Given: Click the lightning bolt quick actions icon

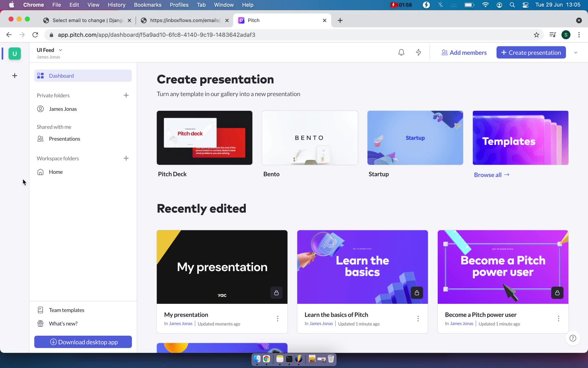Looking at the screenshot, I should point(418,52).
